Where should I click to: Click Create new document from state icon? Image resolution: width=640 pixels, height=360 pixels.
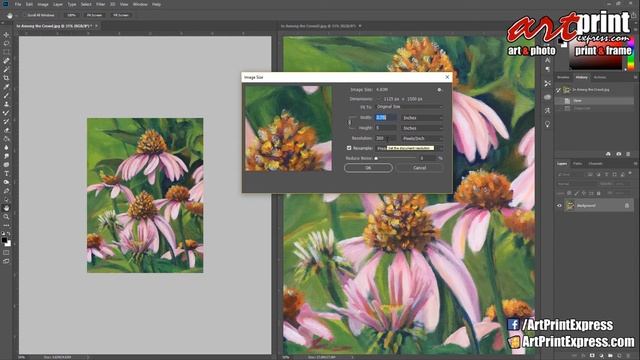tap(608, 154)
